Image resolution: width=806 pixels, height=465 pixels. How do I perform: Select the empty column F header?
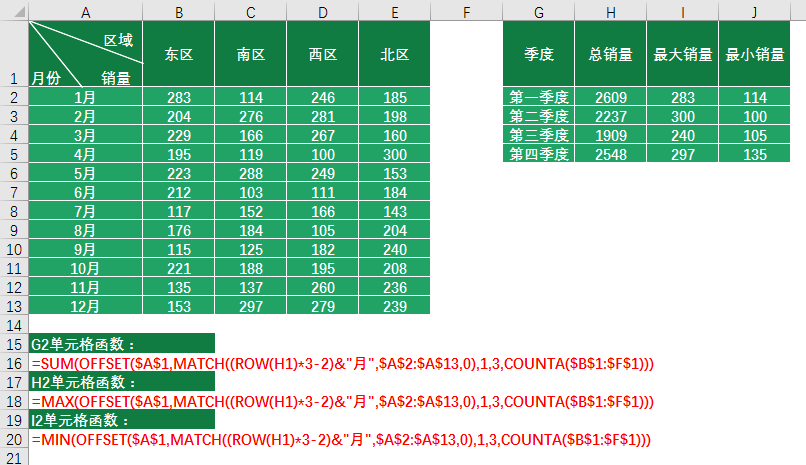[466, 11]
